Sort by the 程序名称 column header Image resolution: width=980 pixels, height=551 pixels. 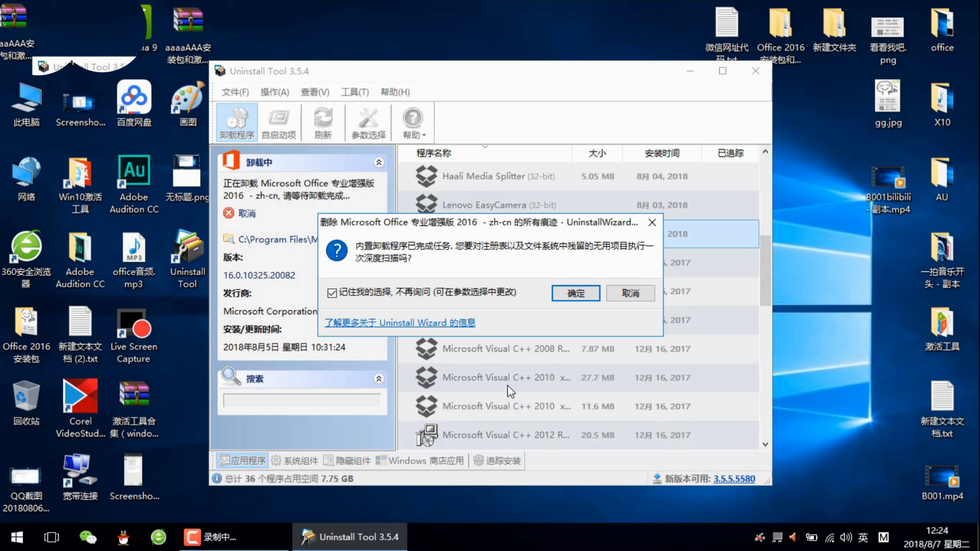pyautogui.click(x=485, y=153)
